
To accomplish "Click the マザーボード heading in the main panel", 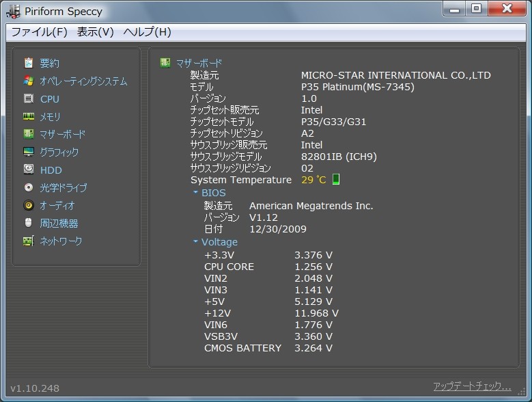I will [199, 63].
